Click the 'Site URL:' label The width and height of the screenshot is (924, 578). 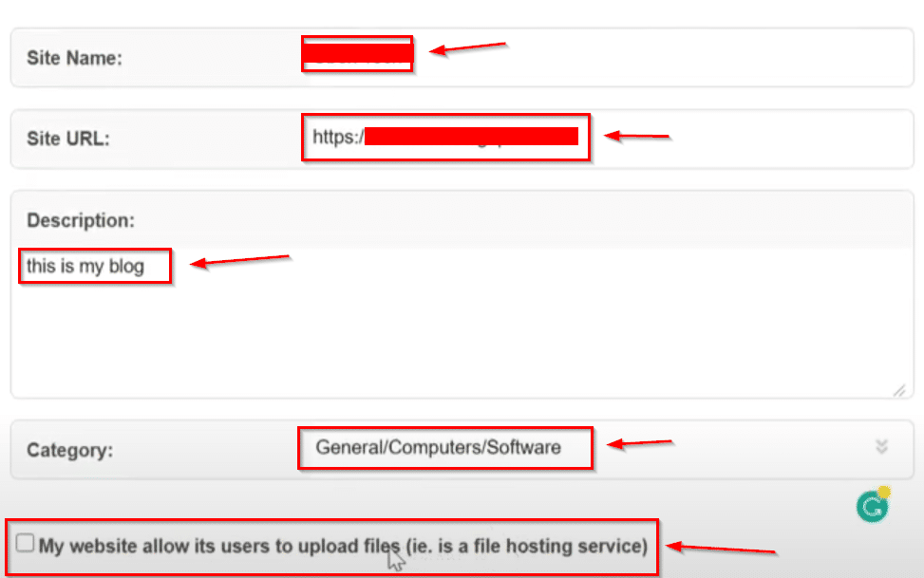coord(68,139)
